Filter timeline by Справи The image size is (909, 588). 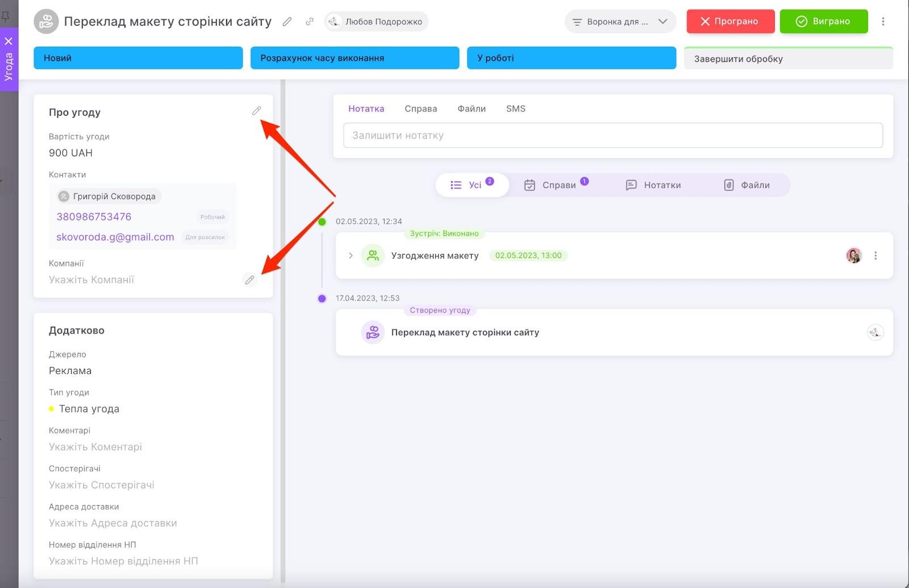(x=556, y=185)
